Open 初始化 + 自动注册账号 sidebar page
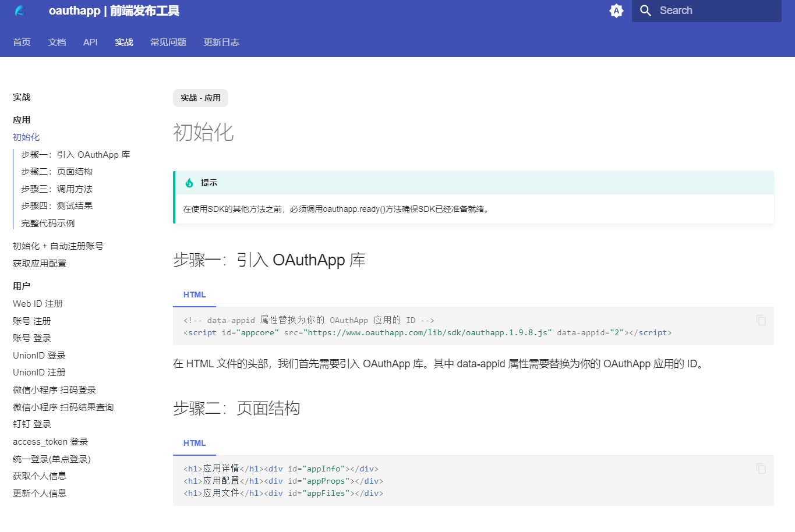795x532 pixels. coord(58,246)
